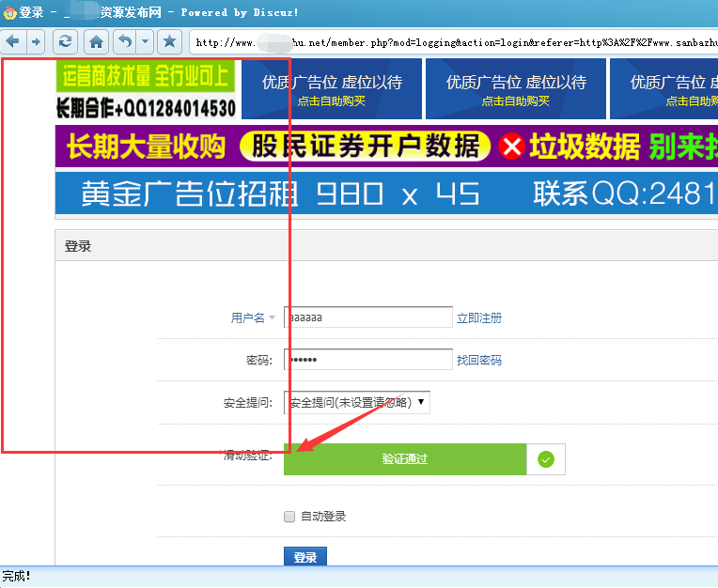Click the 登录 submit button

click(x=304, y=557)
